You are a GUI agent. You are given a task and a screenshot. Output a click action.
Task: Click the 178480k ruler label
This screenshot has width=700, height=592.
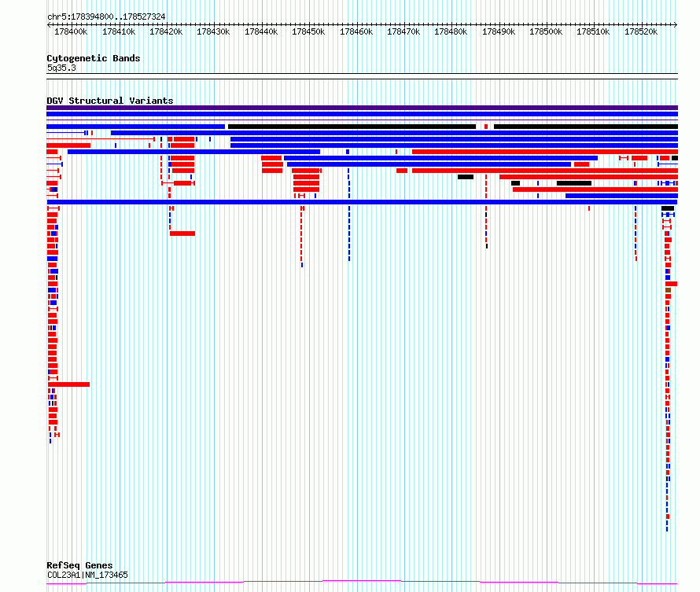coord(451,31)
